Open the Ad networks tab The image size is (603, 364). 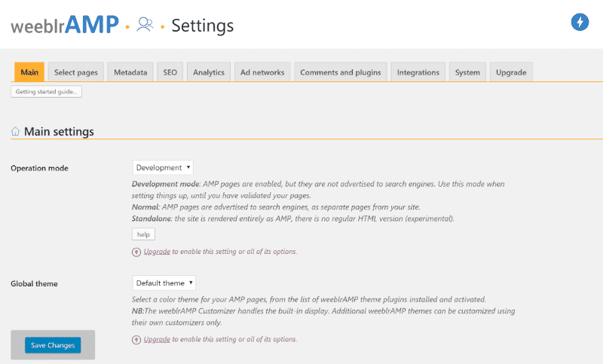tap(262, 72)
